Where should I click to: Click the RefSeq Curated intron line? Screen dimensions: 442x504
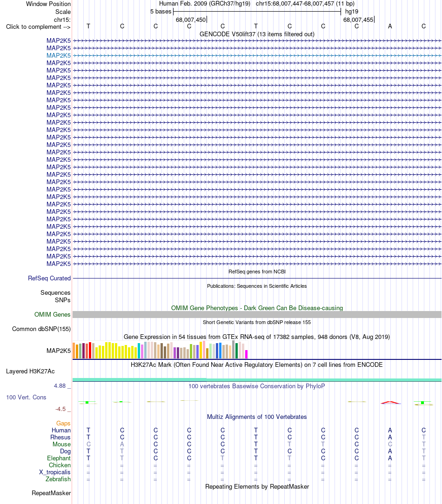[x=257, y=279]
